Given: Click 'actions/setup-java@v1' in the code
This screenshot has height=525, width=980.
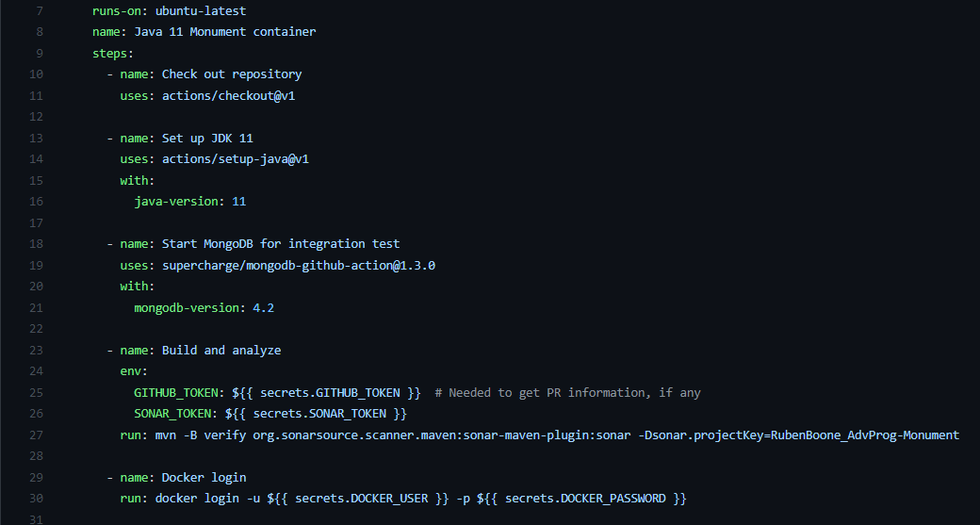Looking at the screenshot, I should pos(236,159).
